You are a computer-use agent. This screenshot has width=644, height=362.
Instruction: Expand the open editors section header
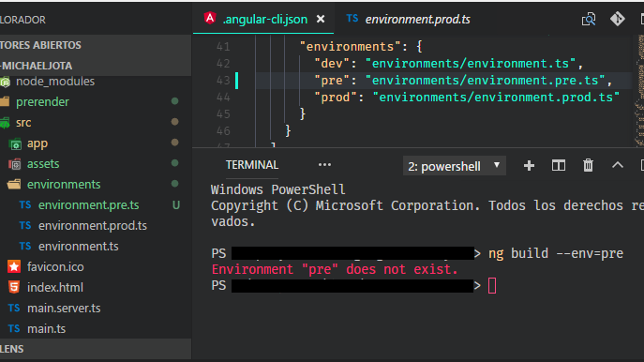pos(96,45)
